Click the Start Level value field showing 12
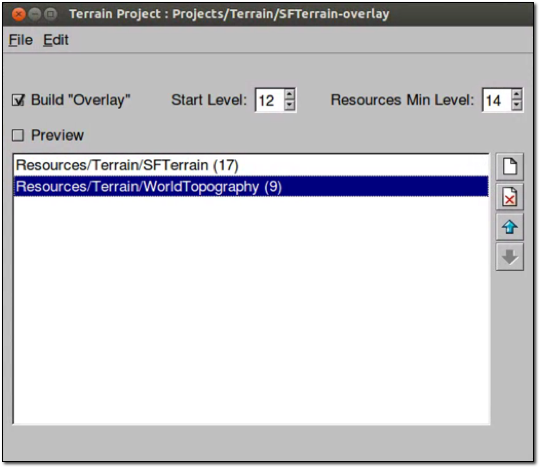This screenshot has width=540, height=468. [270, 100]
